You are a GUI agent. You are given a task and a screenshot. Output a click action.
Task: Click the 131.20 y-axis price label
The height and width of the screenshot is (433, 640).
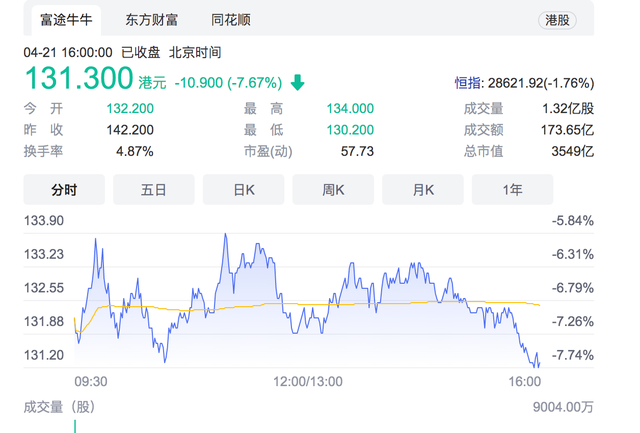(x=44, y=355)
